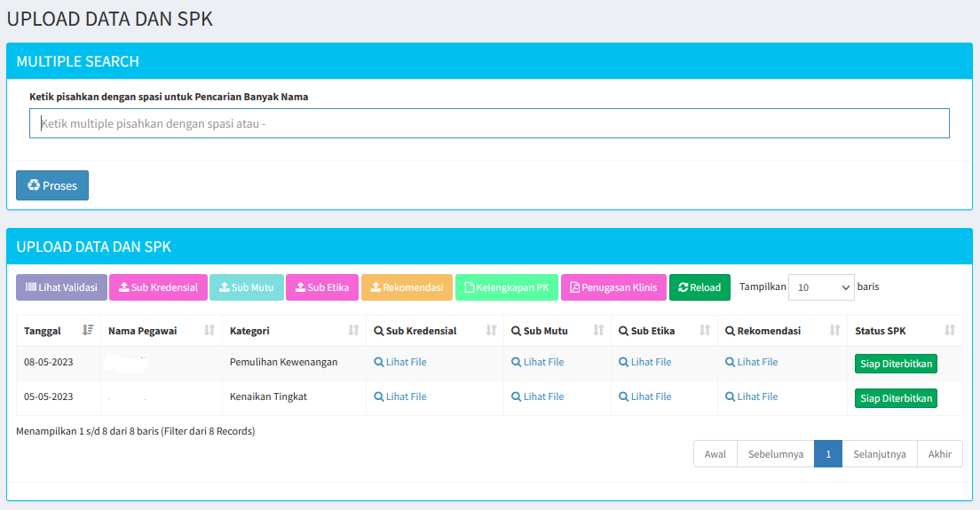Click the Kelengkapan PK button

507,287
